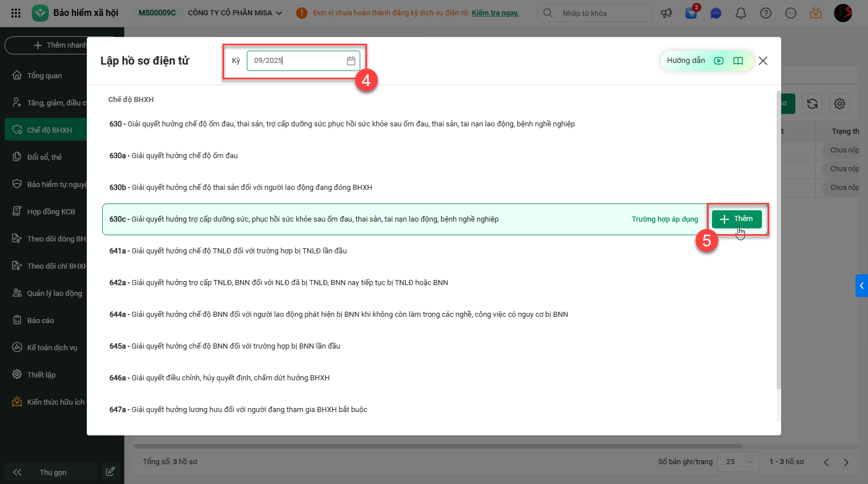Open Báo cáo sidebar item

tap(45, 320)
